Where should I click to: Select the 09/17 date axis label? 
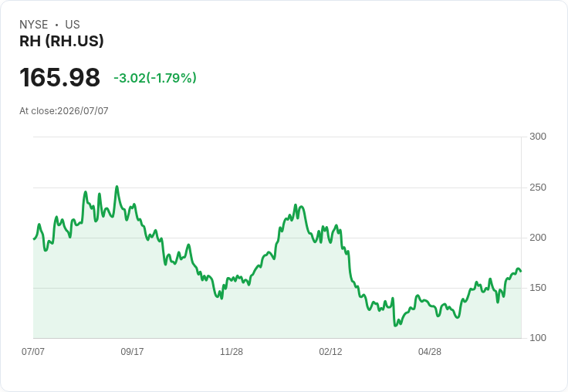(132, 351)
